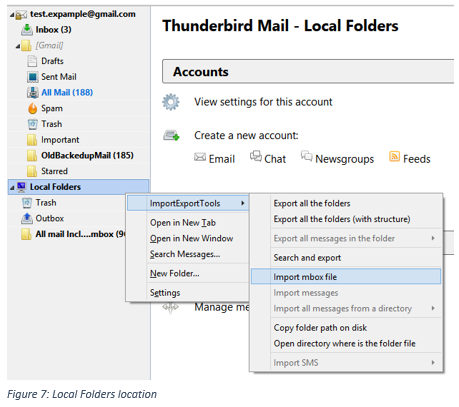Choose Import mbox file from submenu
459x407 pixels.
coord(346,277)
